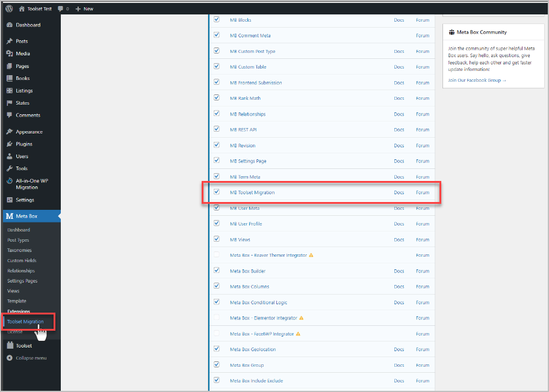The height and width of the screenshot is (392, 549).
Task: Open Dashboard submenu under Meta Box
Action: click(19, 230)
